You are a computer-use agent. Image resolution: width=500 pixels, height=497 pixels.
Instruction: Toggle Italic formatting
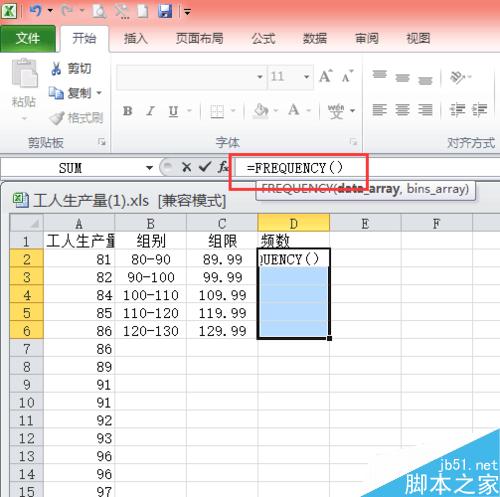point(150,111)
